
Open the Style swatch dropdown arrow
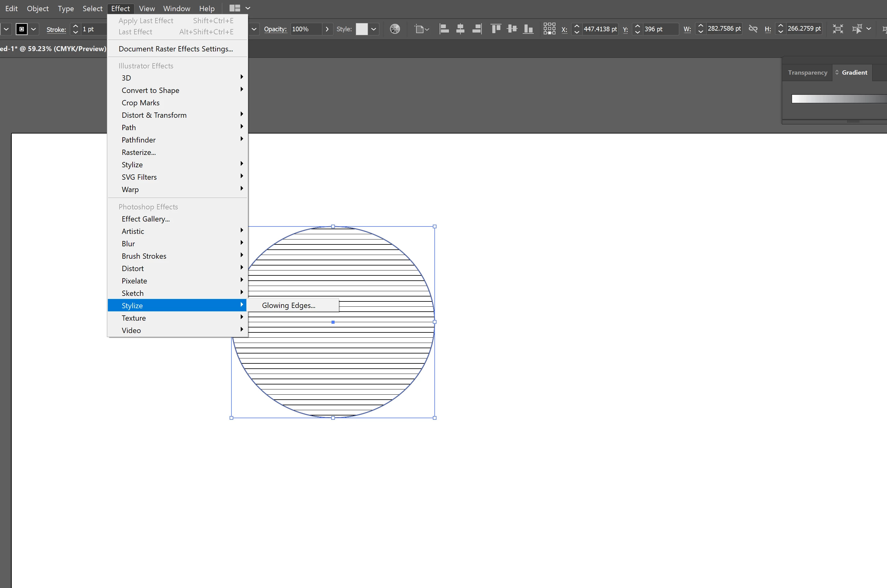click(374, 29)
